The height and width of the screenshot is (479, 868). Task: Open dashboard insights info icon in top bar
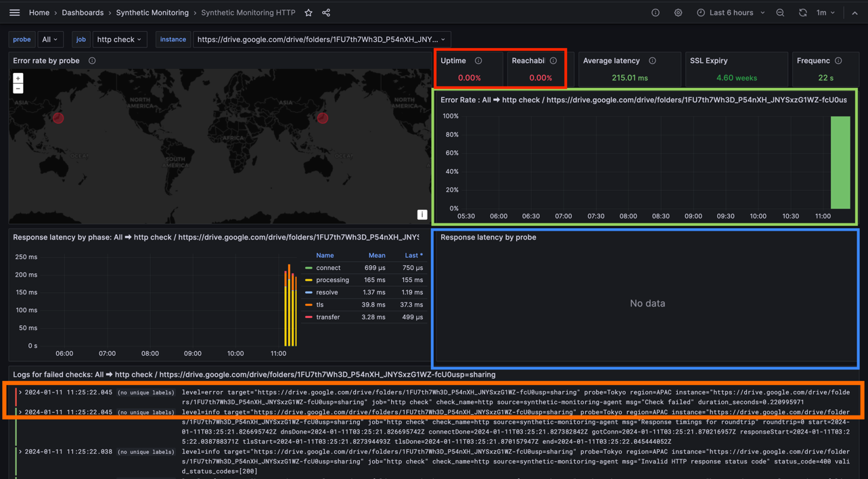[x=656, y=13]
